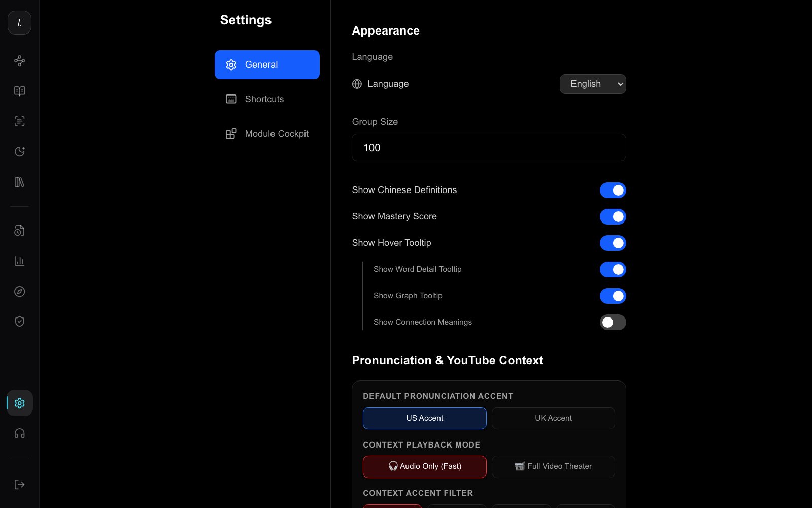Click the Pronunciation & YouTube Context heading
812x508 pixels.
[448, 360]
